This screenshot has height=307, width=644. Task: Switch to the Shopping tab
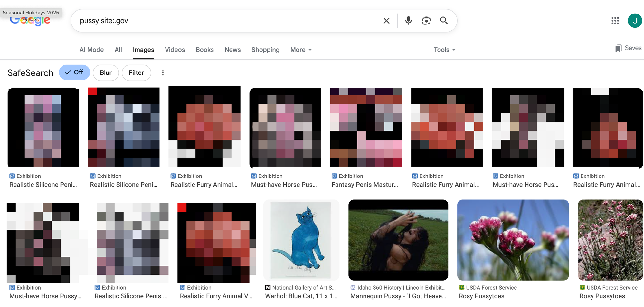265,50
